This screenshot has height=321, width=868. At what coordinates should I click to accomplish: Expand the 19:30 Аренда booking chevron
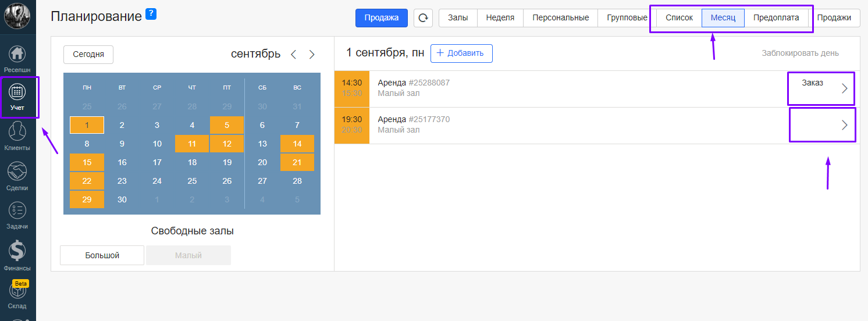tap(845, 125)
